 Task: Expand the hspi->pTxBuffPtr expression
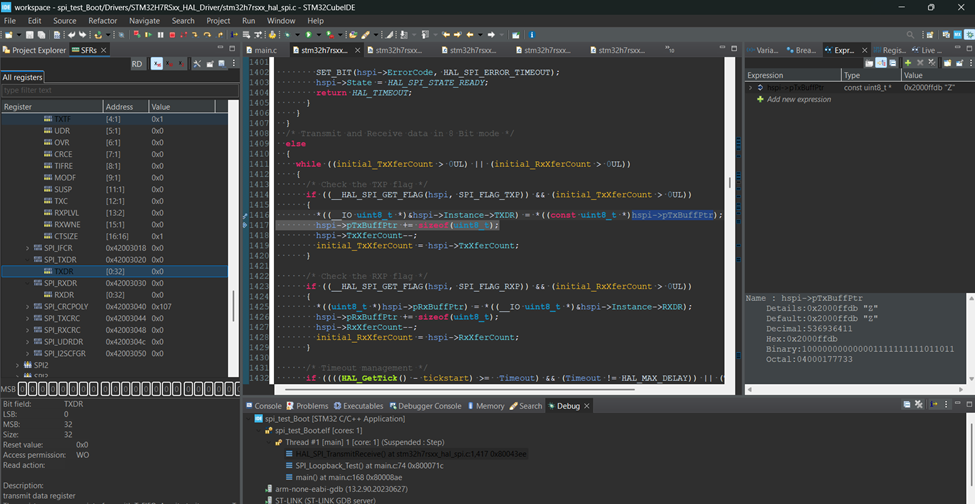[x=750, y=88]
